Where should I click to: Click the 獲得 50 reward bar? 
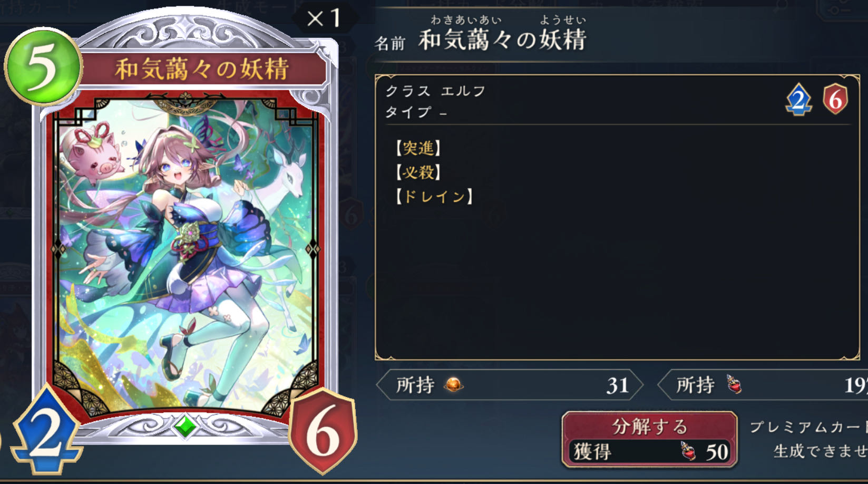point(649,452)
